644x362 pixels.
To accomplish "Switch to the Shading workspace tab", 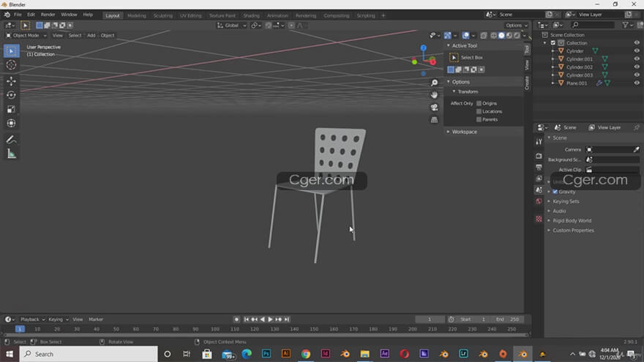I will [251, 15].
